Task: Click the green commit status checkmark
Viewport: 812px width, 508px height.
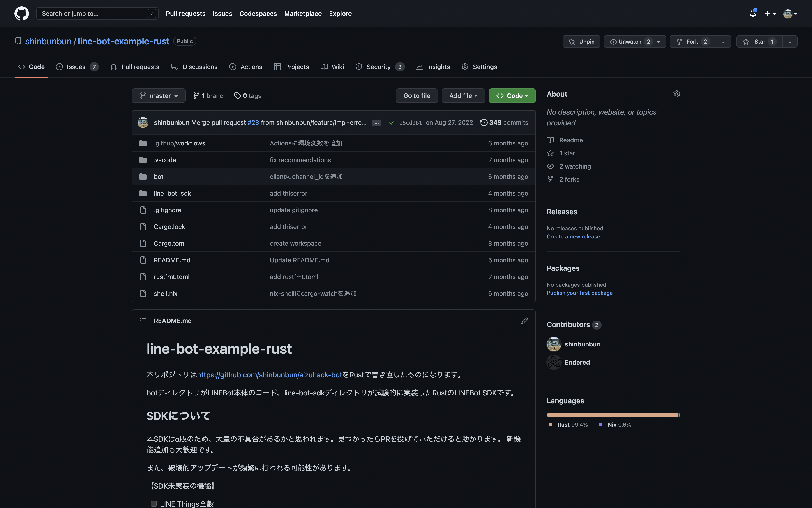Action: [392, 123]
